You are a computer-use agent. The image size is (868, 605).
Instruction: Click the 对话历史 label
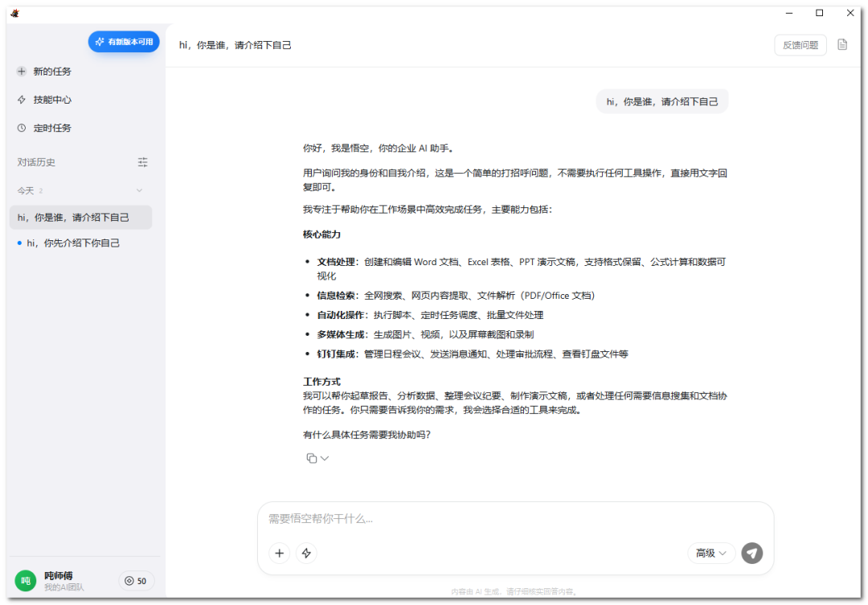pos(36,162)
